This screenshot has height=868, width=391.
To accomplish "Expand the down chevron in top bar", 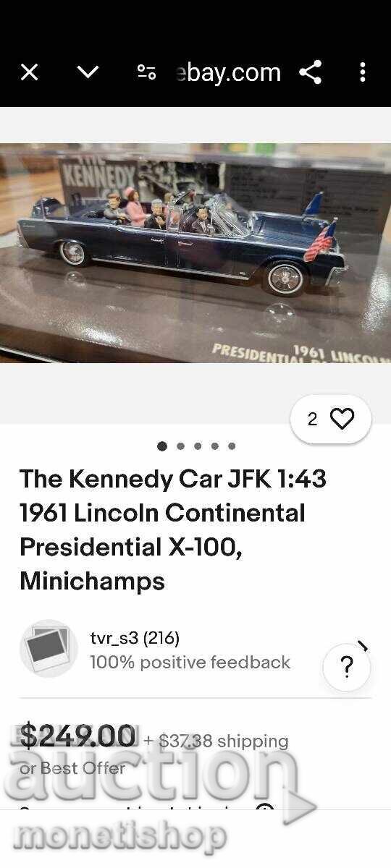I will pos(88,72).
